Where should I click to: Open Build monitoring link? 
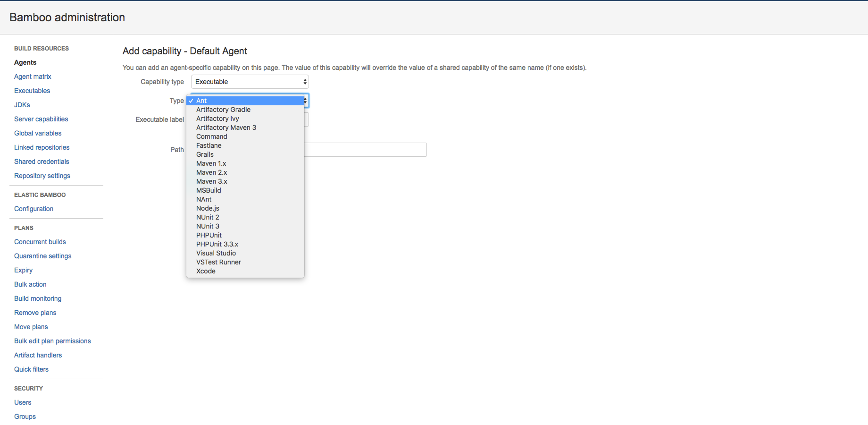coord(38,298)
